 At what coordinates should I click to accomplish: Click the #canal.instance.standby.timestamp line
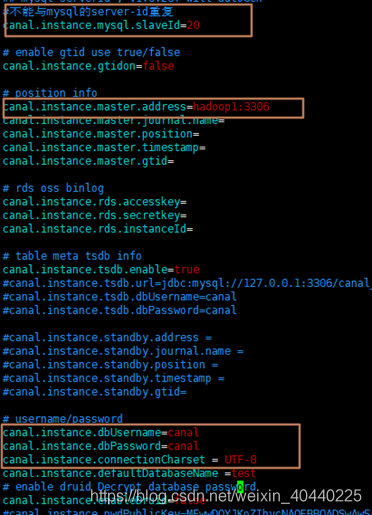pyautogui.click(x=114, y=378)
